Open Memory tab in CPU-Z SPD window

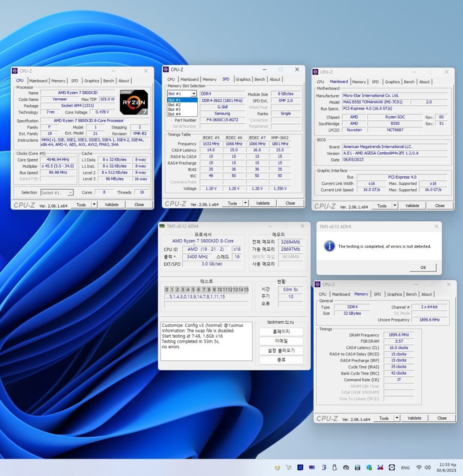tap(209, 79)
